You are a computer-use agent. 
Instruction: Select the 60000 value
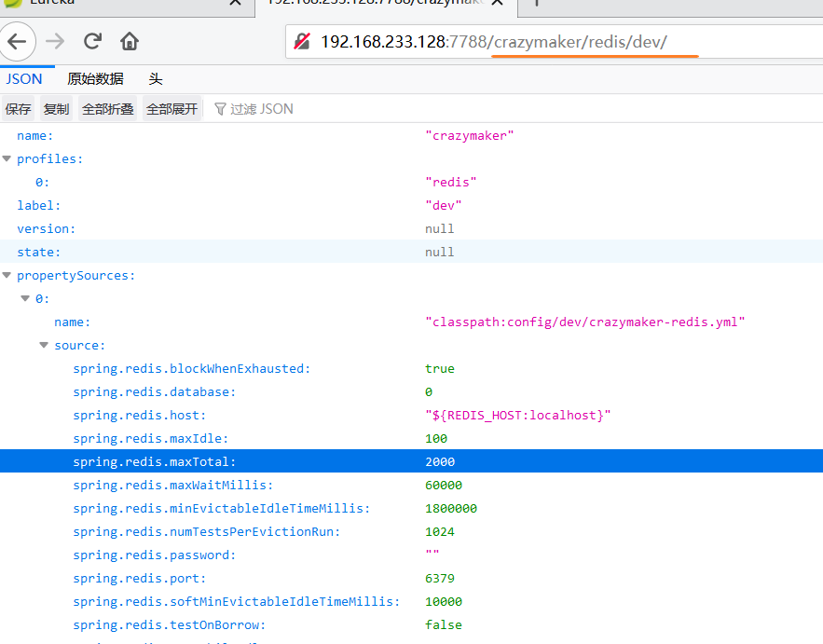click(444, 485)
